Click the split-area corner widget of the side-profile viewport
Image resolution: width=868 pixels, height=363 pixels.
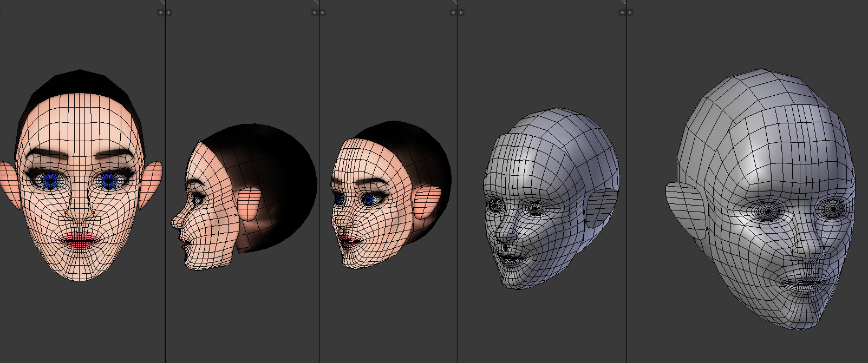point(316,2)
